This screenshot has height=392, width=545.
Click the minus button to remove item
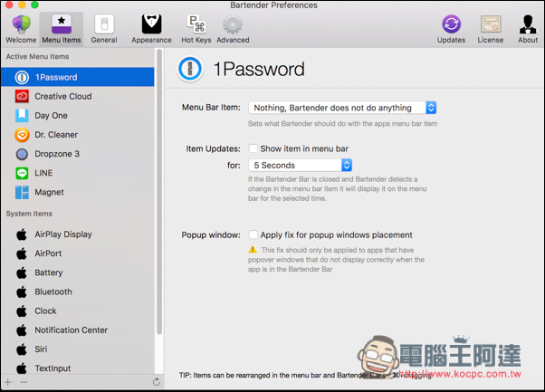pos(24,382)
